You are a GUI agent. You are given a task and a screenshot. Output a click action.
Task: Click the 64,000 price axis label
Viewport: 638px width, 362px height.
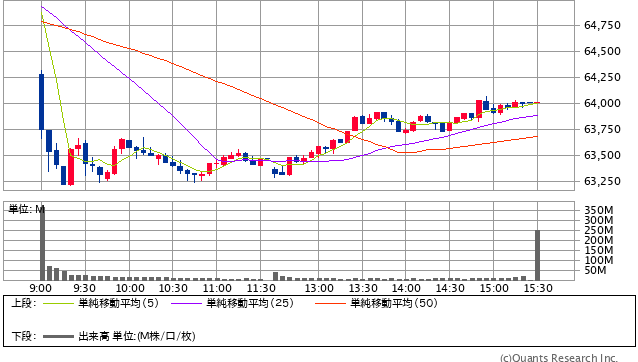point(602,103)
